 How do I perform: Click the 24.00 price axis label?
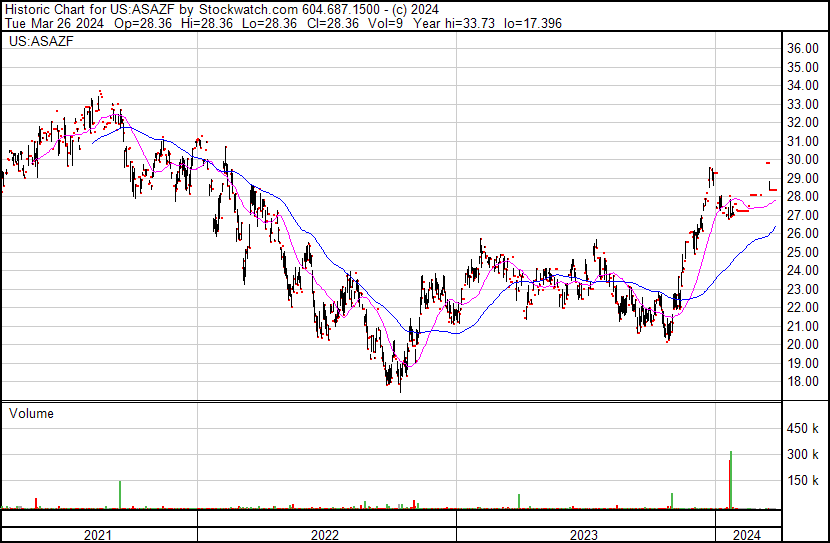[x=803, y=271]
